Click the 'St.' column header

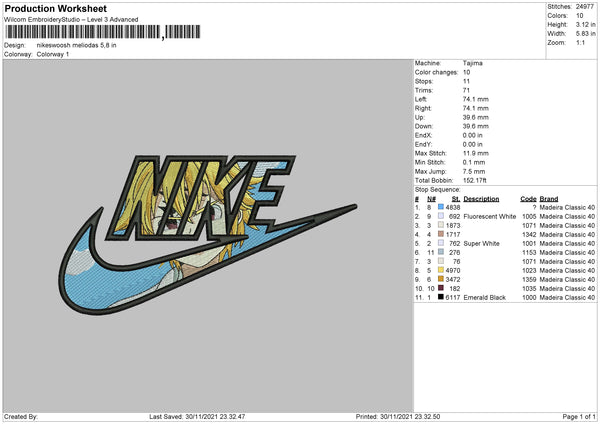click(456, 199)
